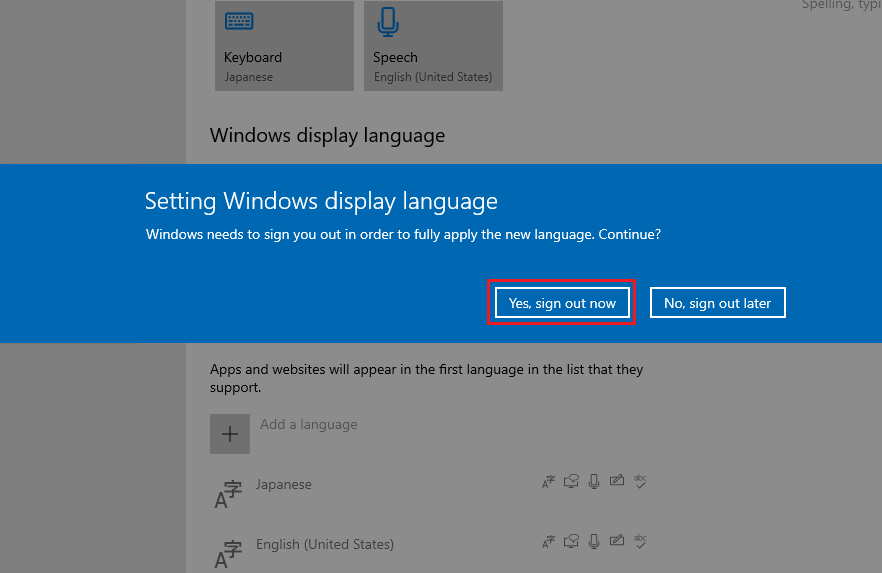Viewport: 882px width, 573px height.
Task: Click the keyboard icon in the Keyboard tile
Action: pyautogui.click(x=239, y=21)
